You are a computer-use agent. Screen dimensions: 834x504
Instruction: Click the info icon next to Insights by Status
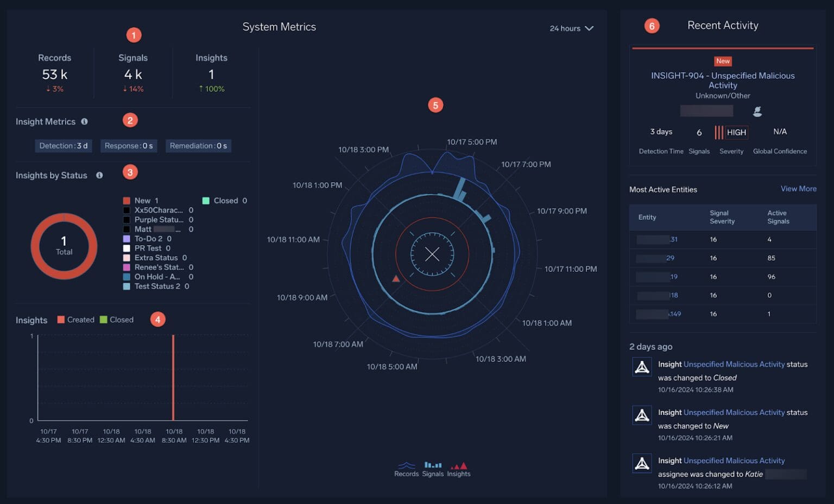tap(99, 175)
